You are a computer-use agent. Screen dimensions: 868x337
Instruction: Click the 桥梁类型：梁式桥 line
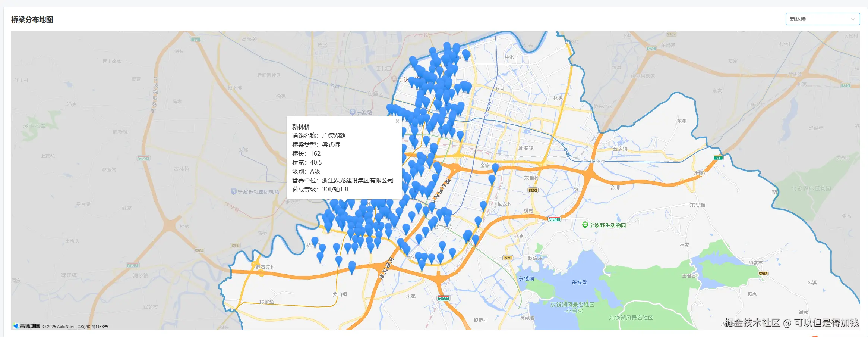[x=316, y=144]
